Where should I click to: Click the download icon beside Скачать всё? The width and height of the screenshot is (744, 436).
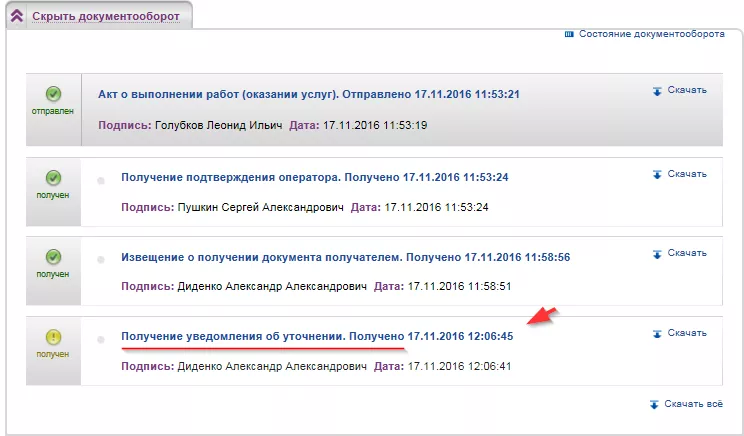(x=654, y=404)
